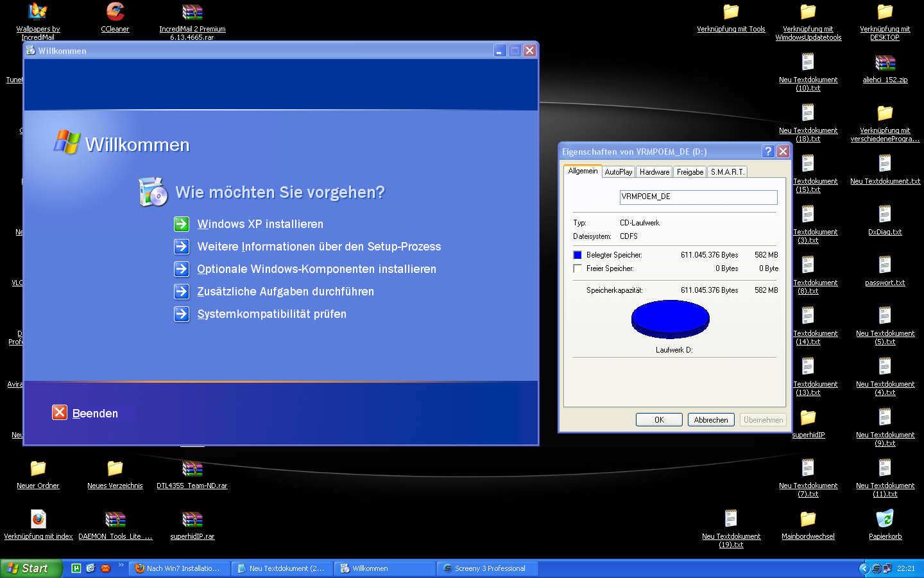This screenshot has width=924, height=578.
Task: Click Windows XP installieren link
Action: [x=261, y=224]
